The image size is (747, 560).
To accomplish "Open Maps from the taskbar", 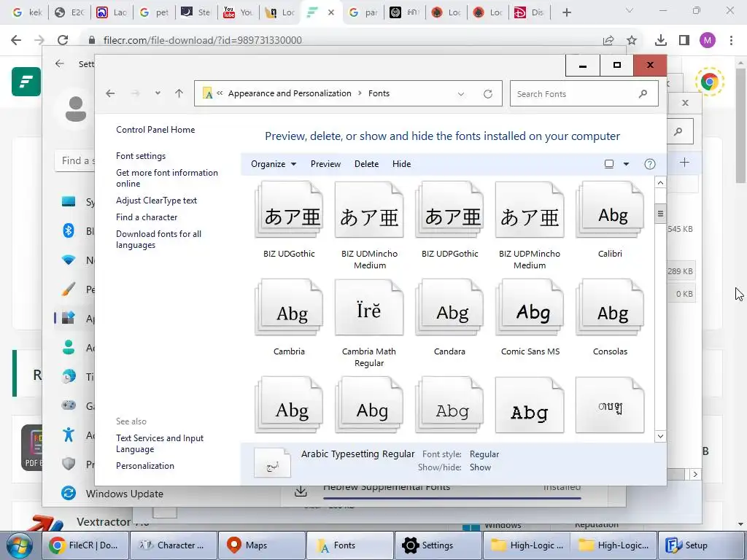I will click(262, 545).
